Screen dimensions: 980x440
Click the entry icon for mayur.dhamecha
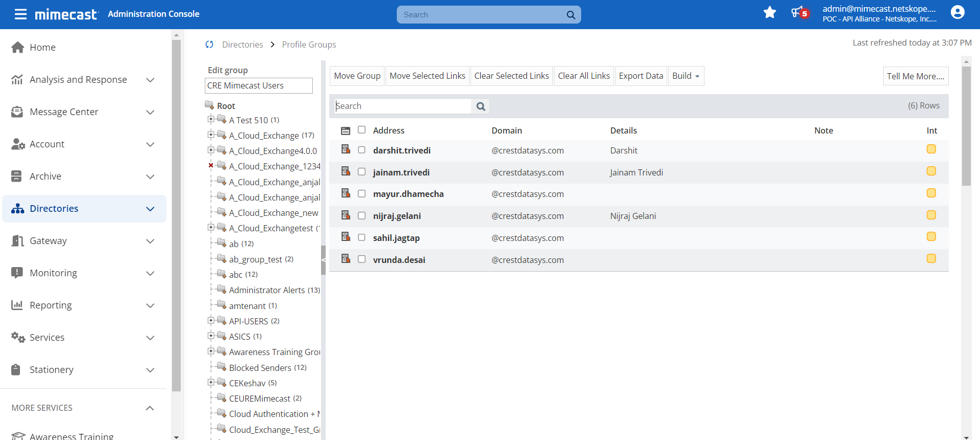pyautogui.click(x=346, y=193)
